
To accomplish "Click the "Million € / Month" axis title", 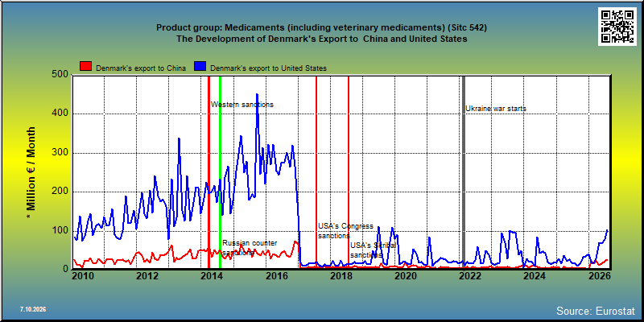I will [31, 168].
